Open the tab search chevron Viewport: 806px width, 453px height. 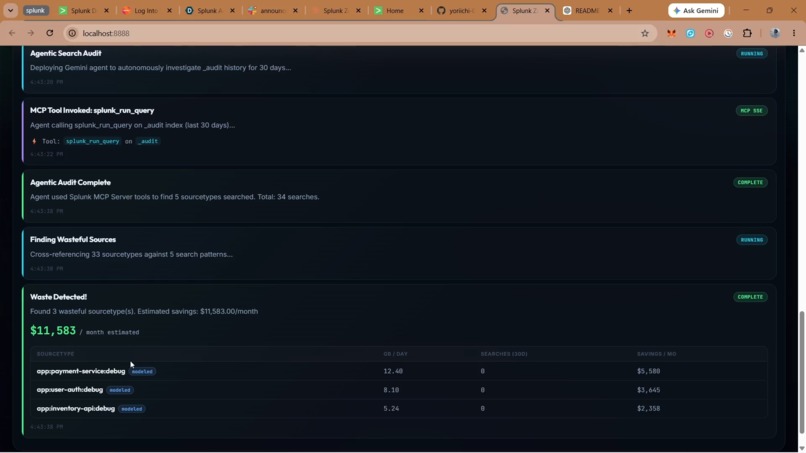pos(10,10)
